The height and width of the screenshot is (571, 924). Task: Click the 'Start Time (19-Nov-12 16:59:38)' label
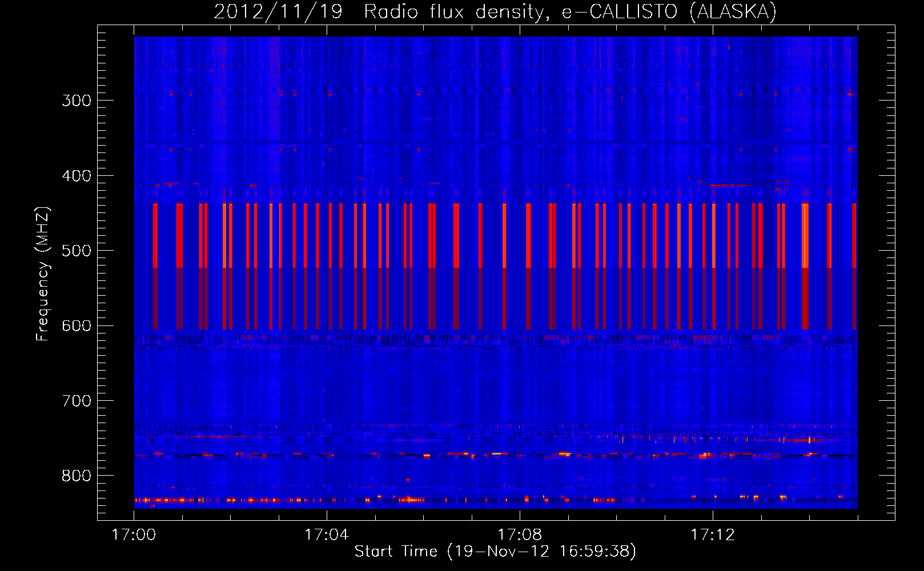click(x=495, y=551)
